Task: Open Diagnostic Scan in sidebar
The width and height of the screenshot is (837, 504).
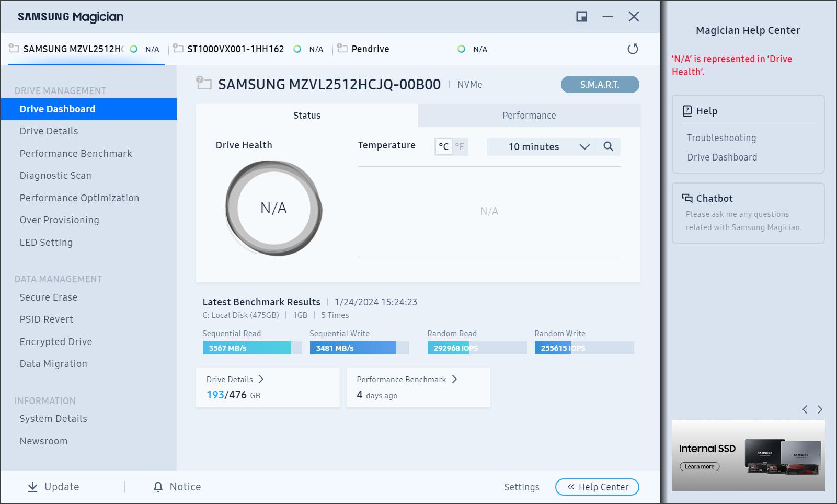Action: 55,176
